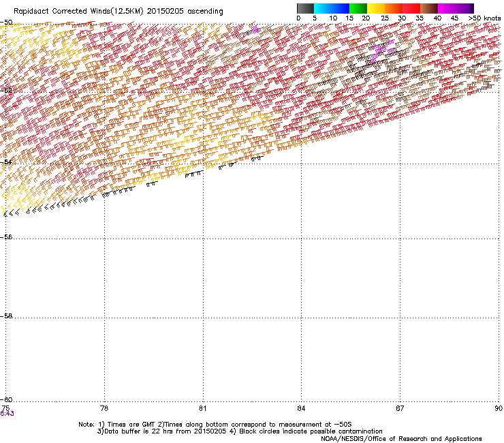Click the orange 25-30 knots legend swatch
The height and width of the screenshot is (443, 504).
pos(394,8)
